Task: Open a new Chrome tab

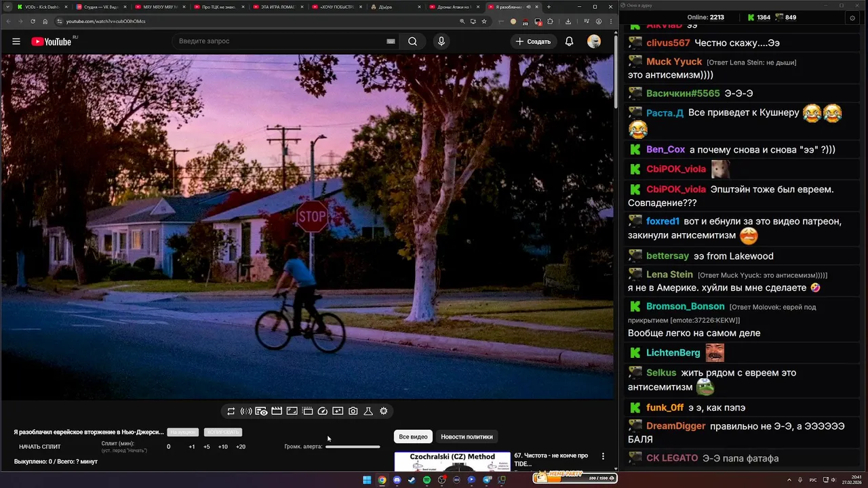Action: 549,7
